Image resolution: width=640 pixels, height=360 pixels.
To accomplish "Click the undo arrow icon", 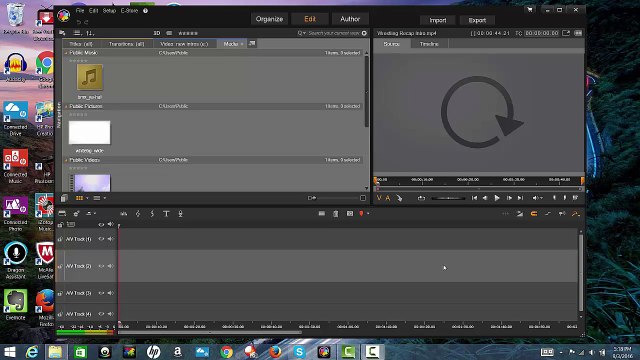I will [79, 22].
